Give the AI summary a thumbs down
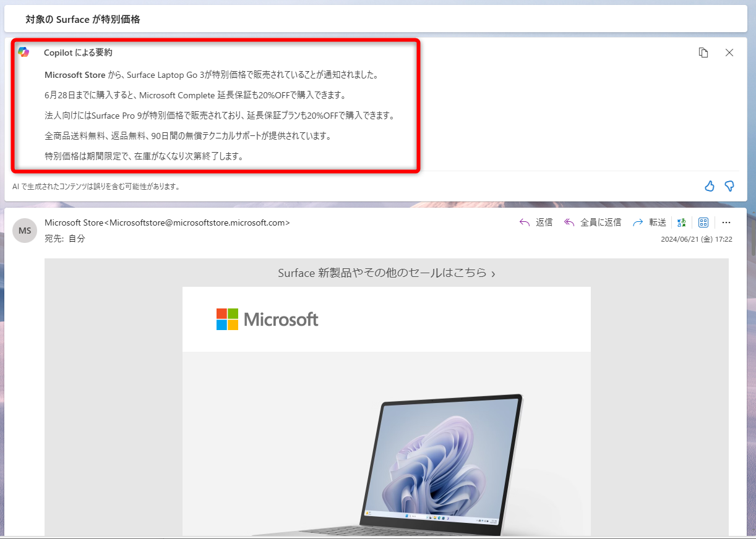756x539 pixels. click(x=729, y=185)
